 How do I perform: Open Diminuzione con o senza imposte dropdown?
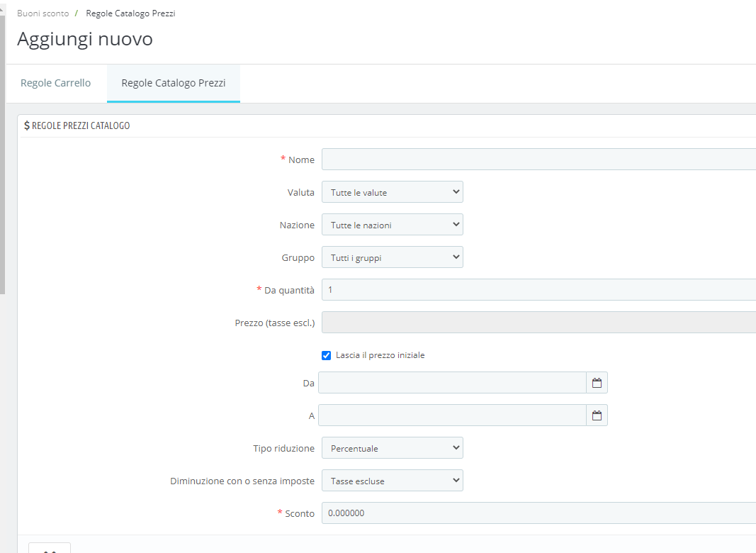click(393, 481)
